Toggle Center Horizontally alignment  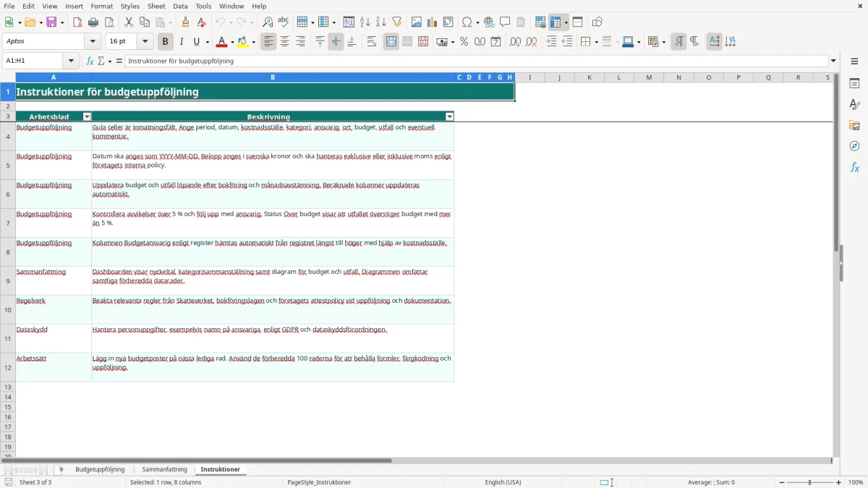coord(285,42)
